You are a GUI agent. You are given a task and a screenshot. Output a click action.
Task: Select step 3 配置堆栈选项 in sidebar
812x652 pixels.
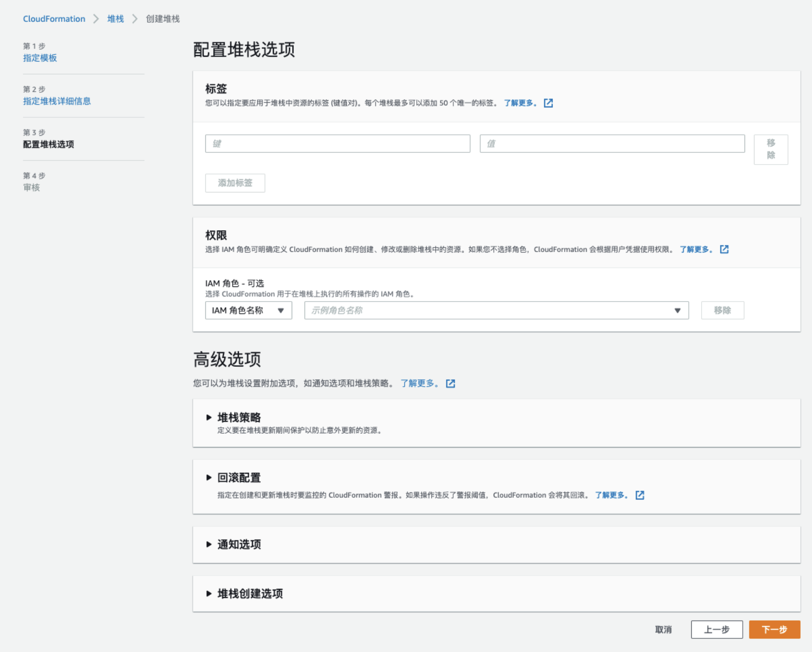[49, 144]
